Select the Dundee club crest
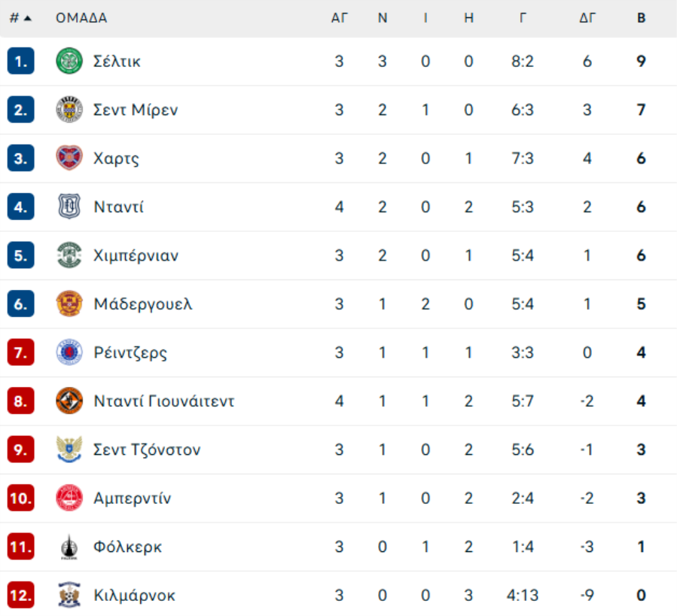The image size is (677, 616). (x=69, y=207)
